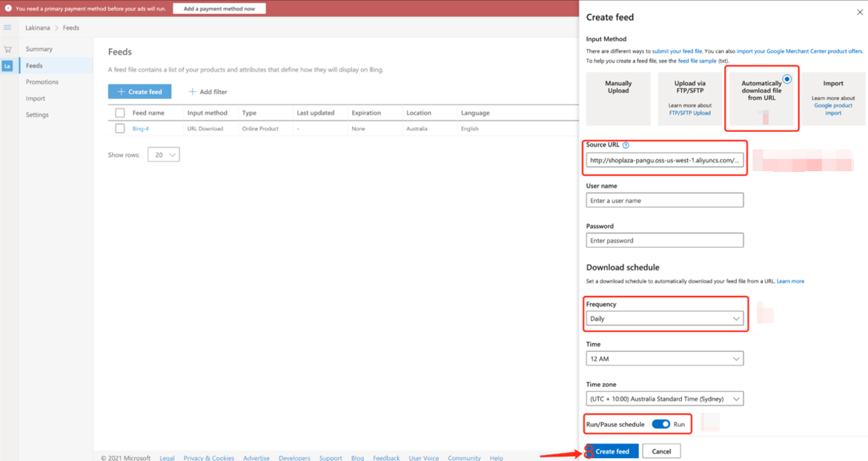Open the Google product import link
The image size is (868, 461).
point(833,109)
